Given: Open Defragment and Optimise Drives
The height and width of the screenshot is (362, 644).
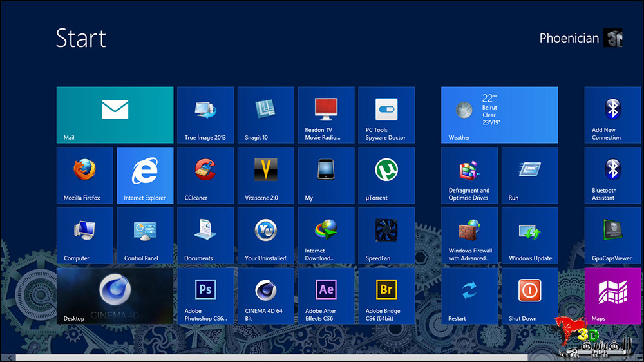Looking at the screenshot, I should click(x=469, y=175).
